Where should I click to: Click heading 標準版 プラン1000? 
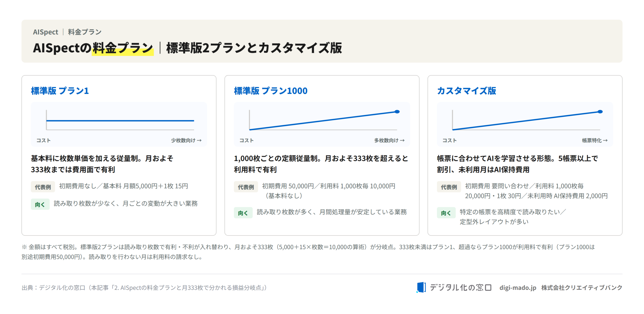pos(270,91)
